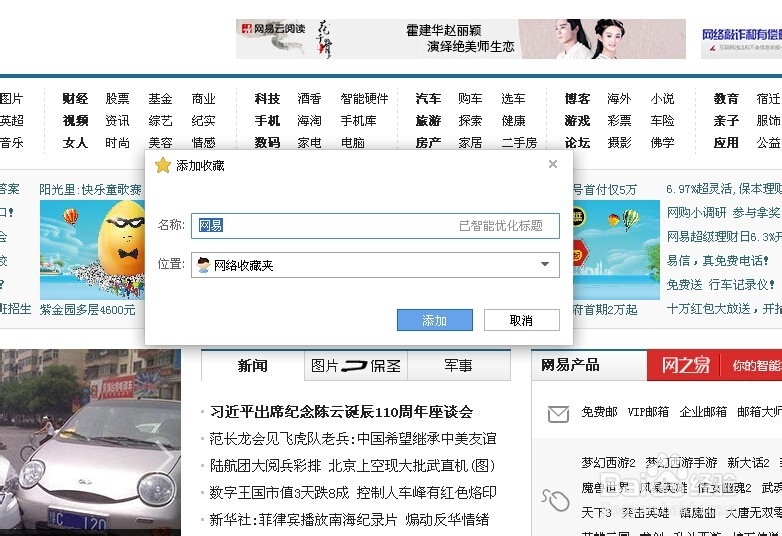Open the 车险 navigation link
The width and height of the screenshot is (782, 536).
pyautogui.click(x=662, y=121)
